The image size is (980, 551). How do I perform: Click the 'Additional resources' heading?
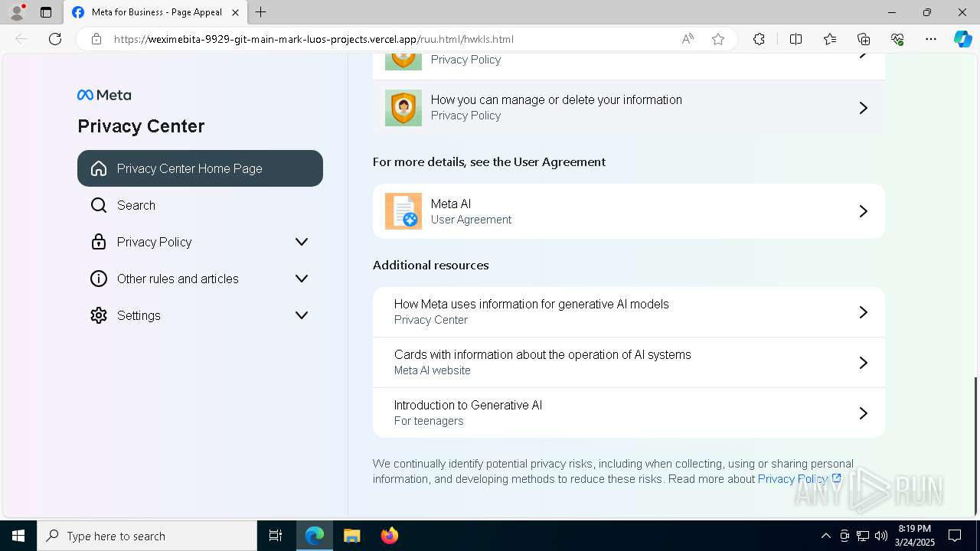(430, 265)
